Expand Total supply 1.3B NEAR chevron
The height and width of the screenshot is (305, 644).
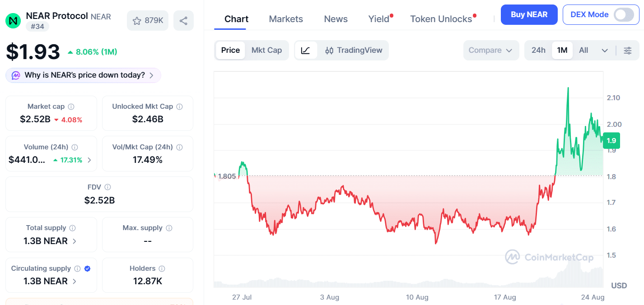(x=75, y=241)
